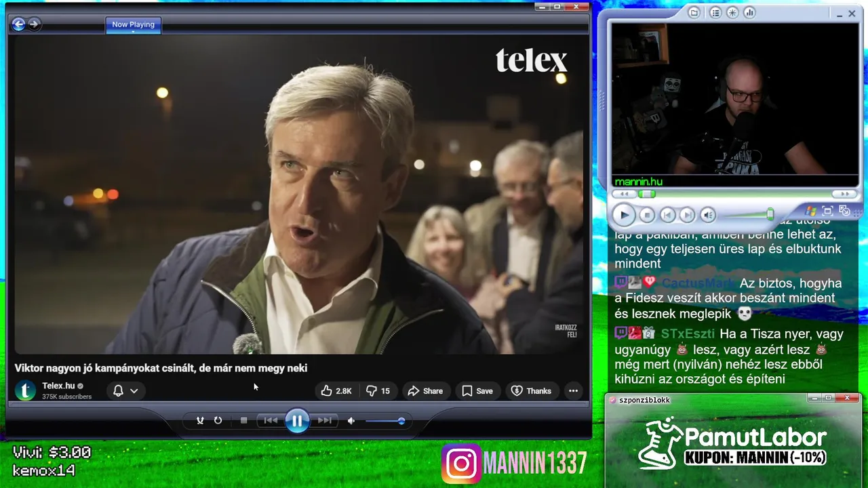This screenshot has height=488, width=868.
Task: Expand the notification bell dropdown
Action: [125, 390]
